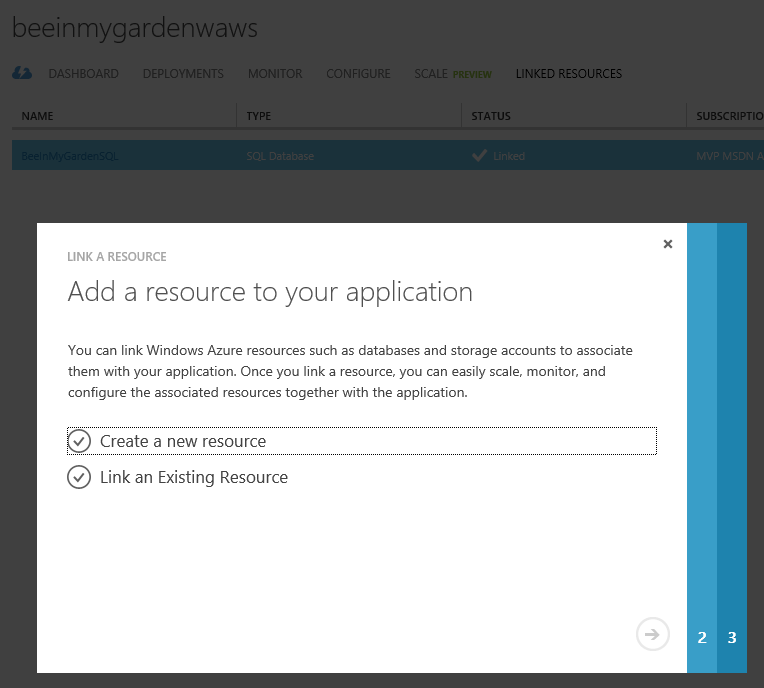Screen dimensions: 764x688
Task: Sort by the Type column header
Action: pyautogui.click(x=259, y=116)
